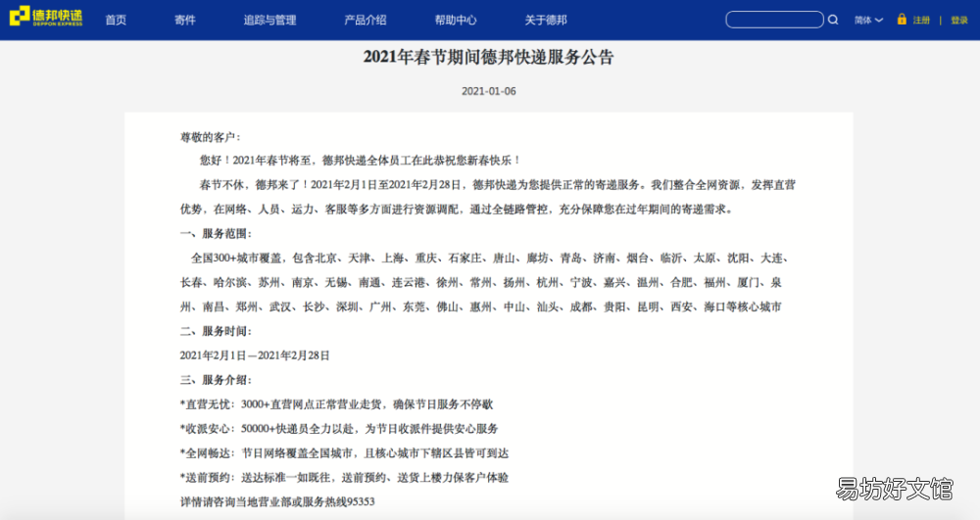Viewport: 980px width, 520px height.
Task: Open the 追踪与管理 menu
Action: pyautogui.click(x=270, y=20)
